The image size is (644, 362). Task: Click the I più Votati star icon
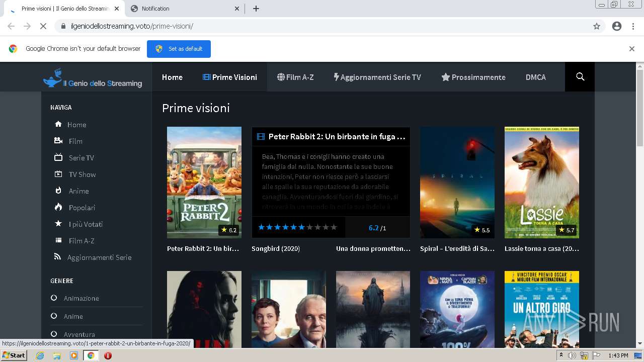tap(58, 224)
